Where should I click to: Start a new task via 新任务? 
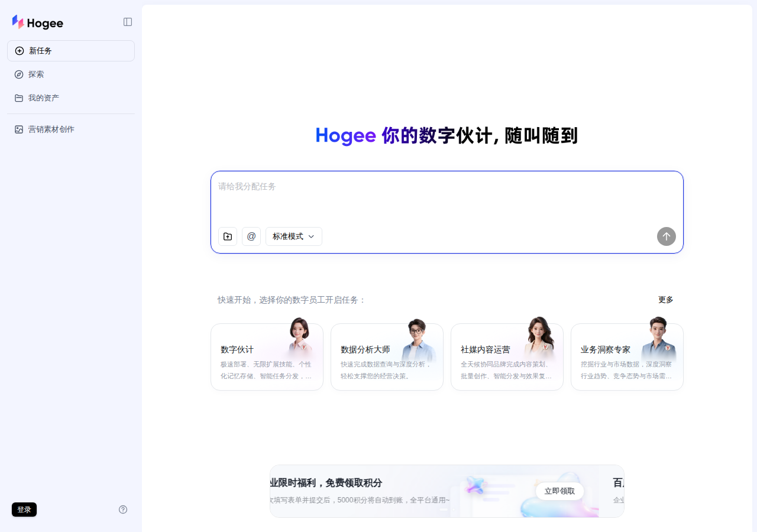[71, 51]
